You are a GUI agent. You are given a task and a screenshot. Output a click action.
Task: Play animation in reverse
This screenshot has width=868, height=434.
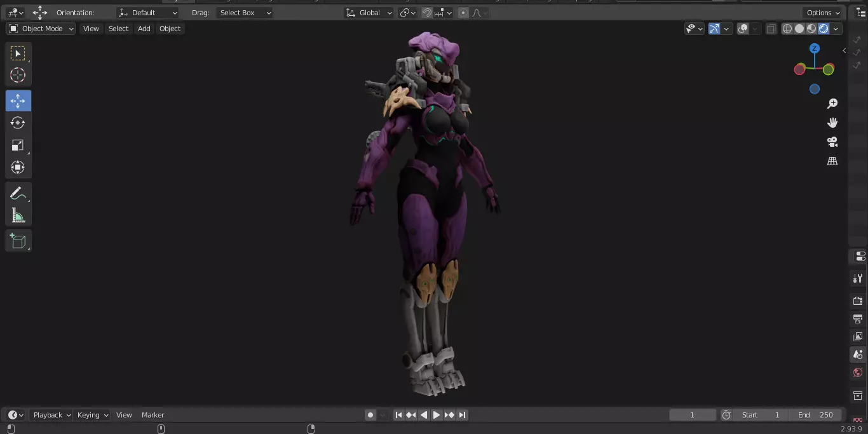tap(424, 415)
